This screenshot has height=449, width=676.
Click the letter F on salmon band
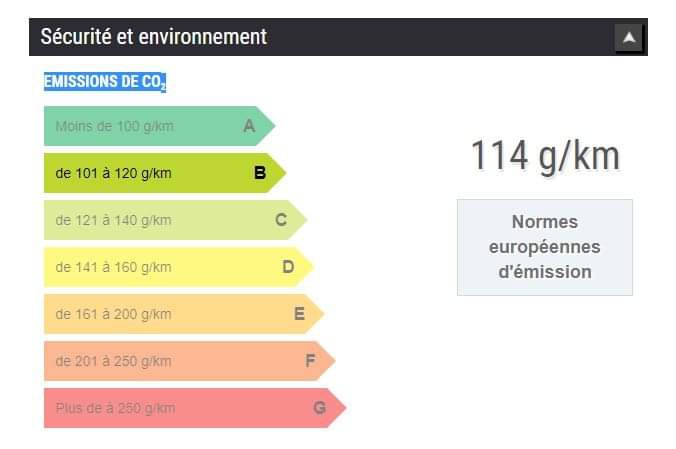coord(310,361)
